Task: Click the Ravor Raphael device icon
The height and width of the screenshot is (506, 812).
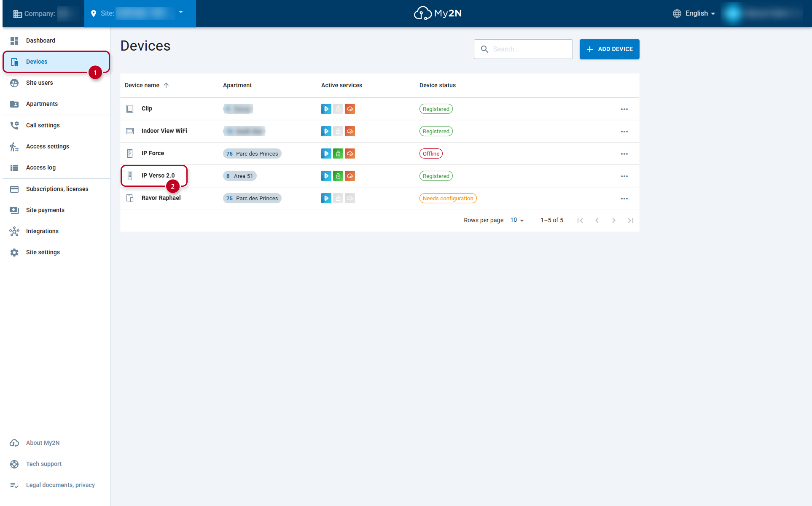Action: [130, 198]
